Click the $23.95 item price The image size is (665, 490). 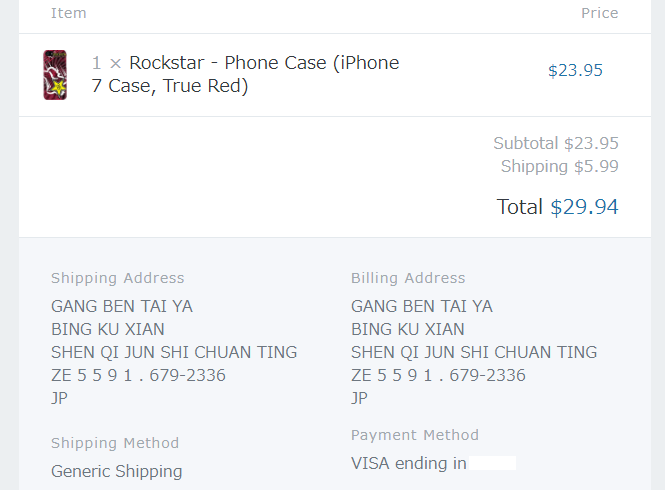tap(575, 70)
